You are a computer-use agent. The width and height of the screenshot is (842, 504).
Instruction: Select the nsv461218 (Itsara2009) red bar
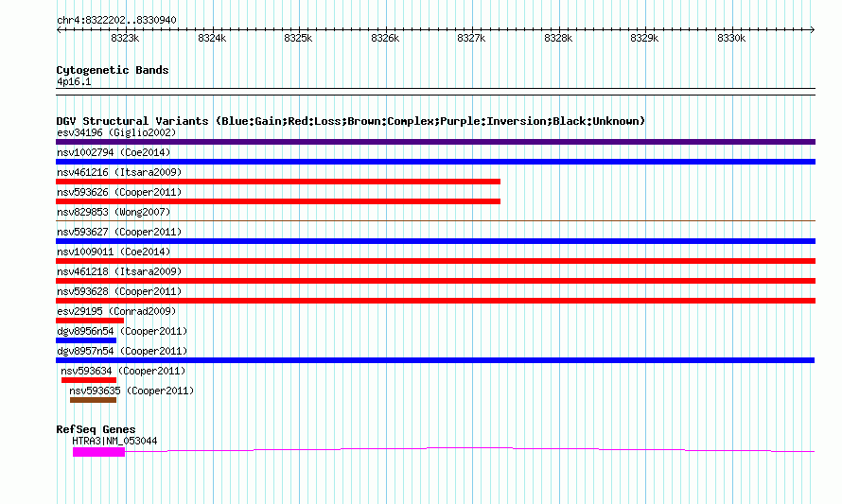(435, 281)
